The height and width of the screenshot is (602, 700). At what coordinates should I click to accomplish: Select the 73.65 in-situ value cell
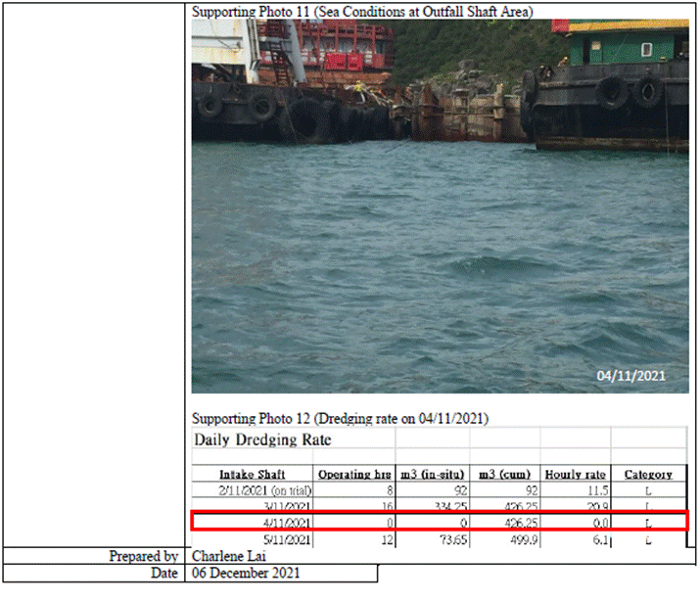[444, 540]
